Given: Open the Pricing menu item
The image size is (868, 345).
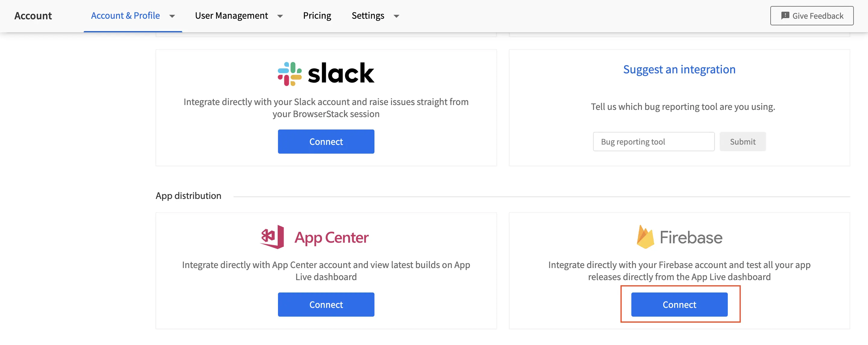Looking at the screenshot, I should click(317, 15).
